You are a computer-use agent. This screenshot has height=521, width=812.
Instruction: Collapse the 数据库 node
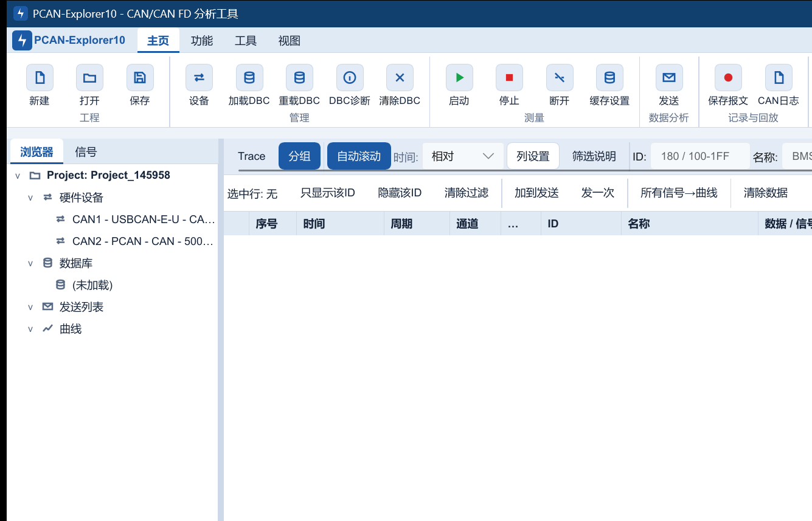click(30, 263)
